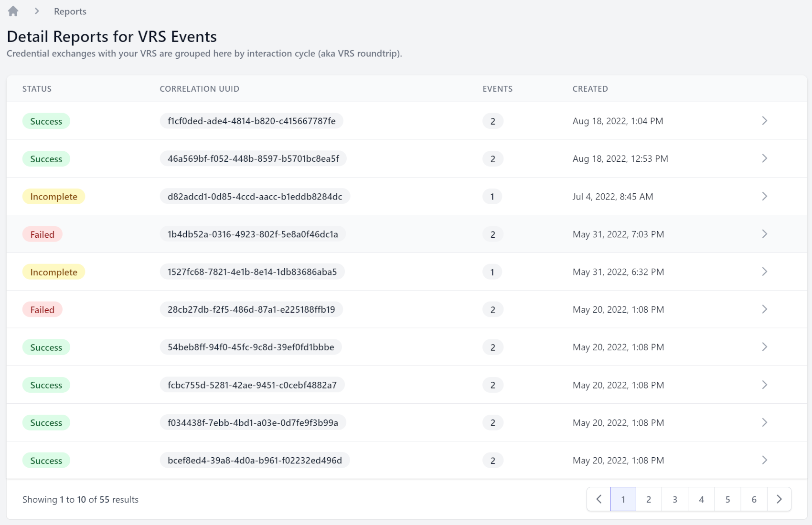Go to previous page arrow in pagination
812x525 pixels.
coord(599,499)
